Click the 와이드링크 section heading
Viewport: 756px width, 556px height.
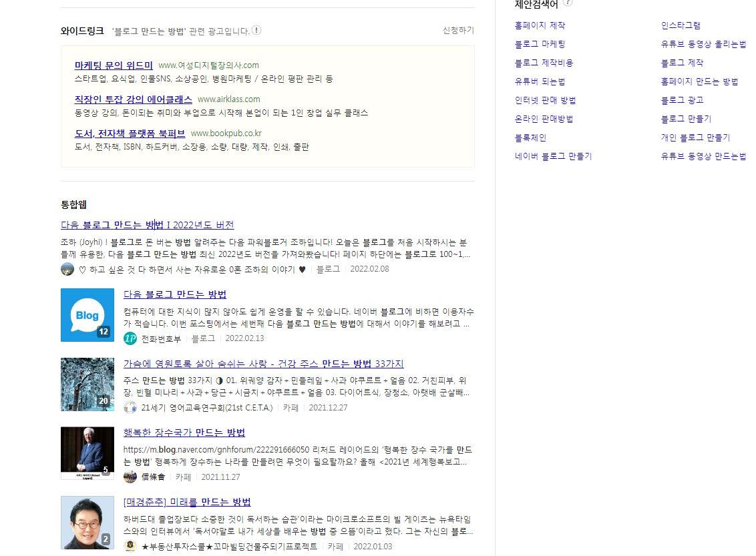82,31
